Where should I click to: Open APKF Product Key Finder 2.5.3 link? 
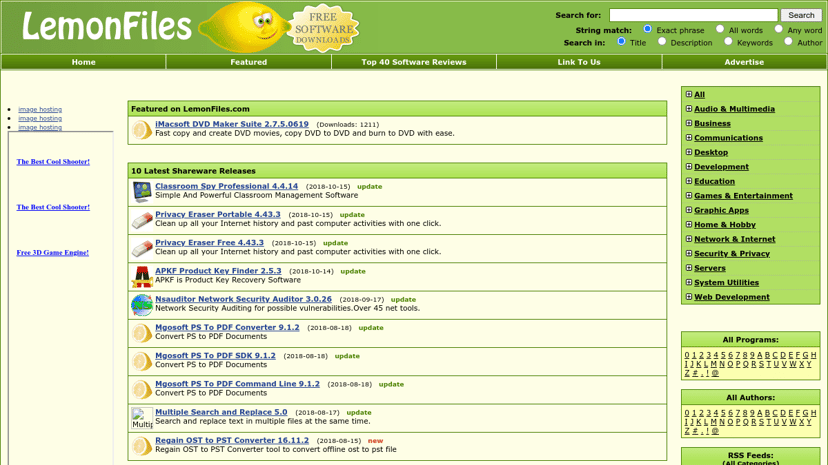218,271
